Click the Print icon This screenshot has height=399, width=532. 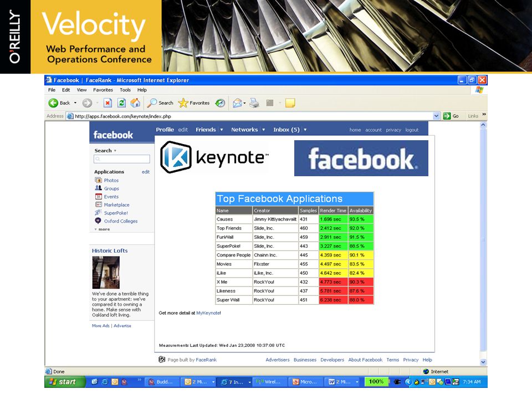click(254, 103)
